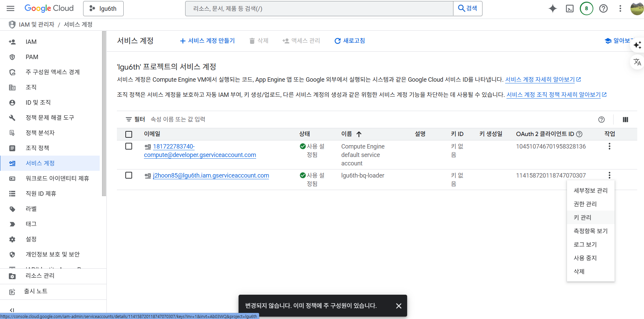Click the 삭제 toolbar button
644x319 pixels.
259,41
